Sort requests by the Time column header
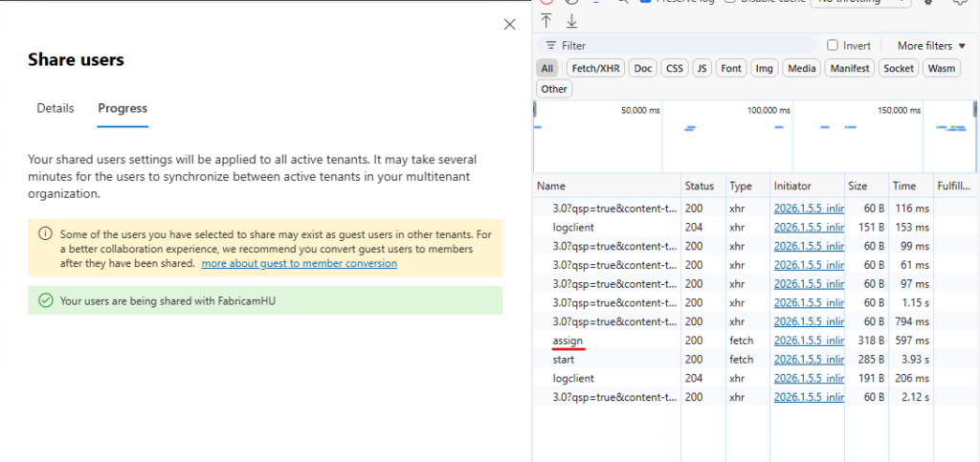 pos(903,186)
